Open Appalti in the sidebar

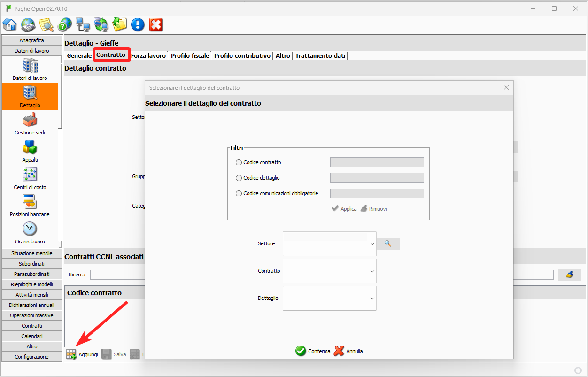pyautogui.click(x=30, y=151)
